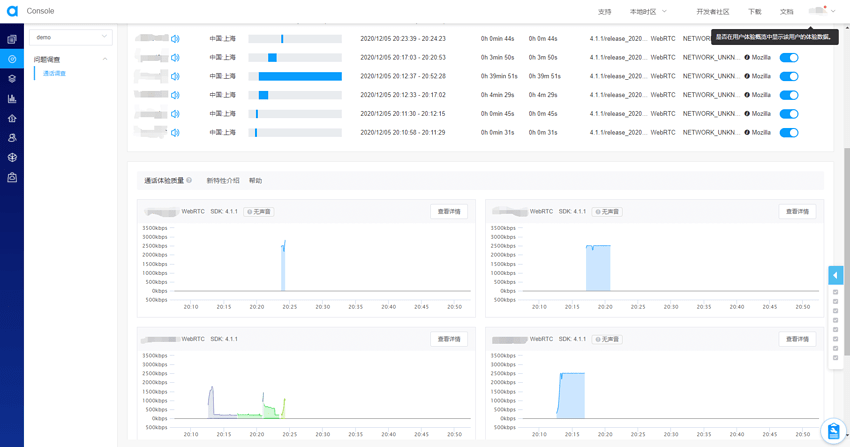This screenshot has width=850, height=447.
Task: Turn off the switch for 20:17:03 row
Action: pos(789,57)
